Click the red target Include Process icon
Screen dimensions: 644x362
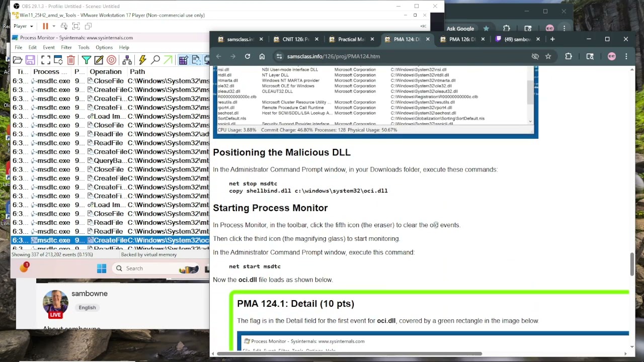(x=111, y=60)
